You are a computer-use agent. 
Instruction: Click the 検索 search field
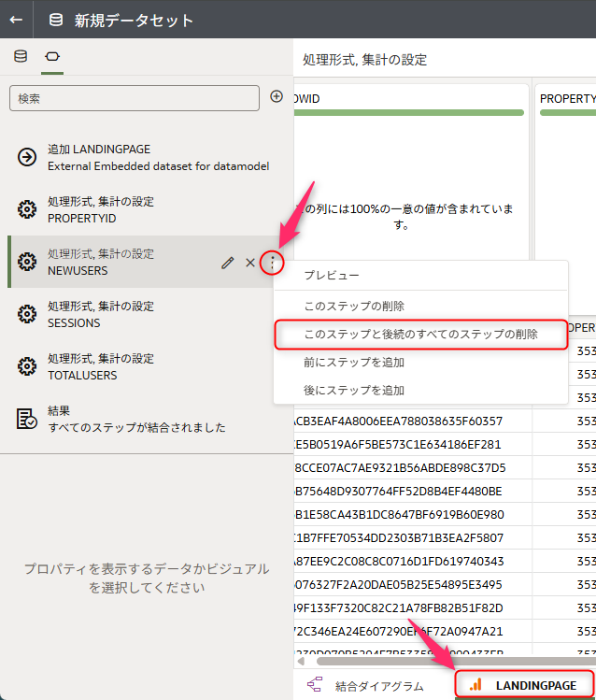coord(135,98)
